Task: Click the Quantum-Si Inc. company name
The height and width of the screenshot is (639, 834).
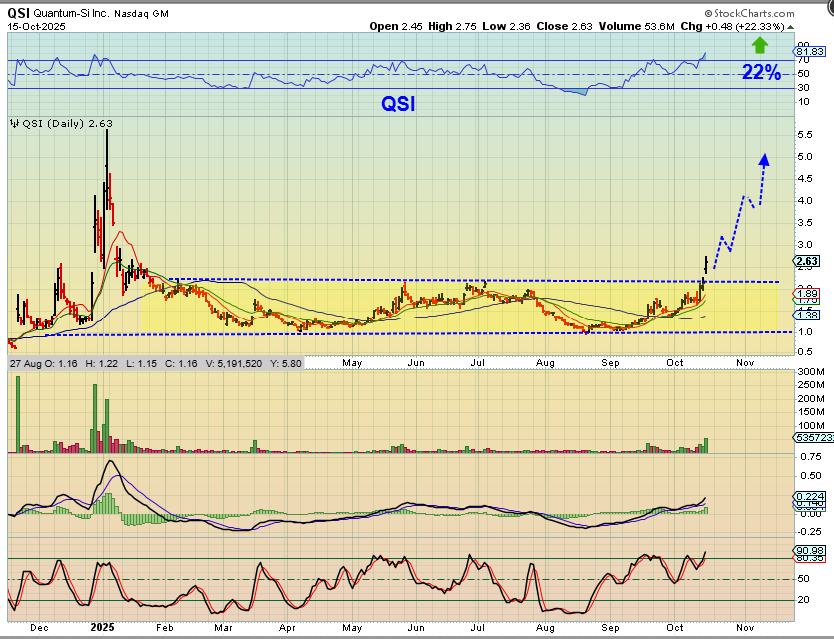Action: coord(71,13)
